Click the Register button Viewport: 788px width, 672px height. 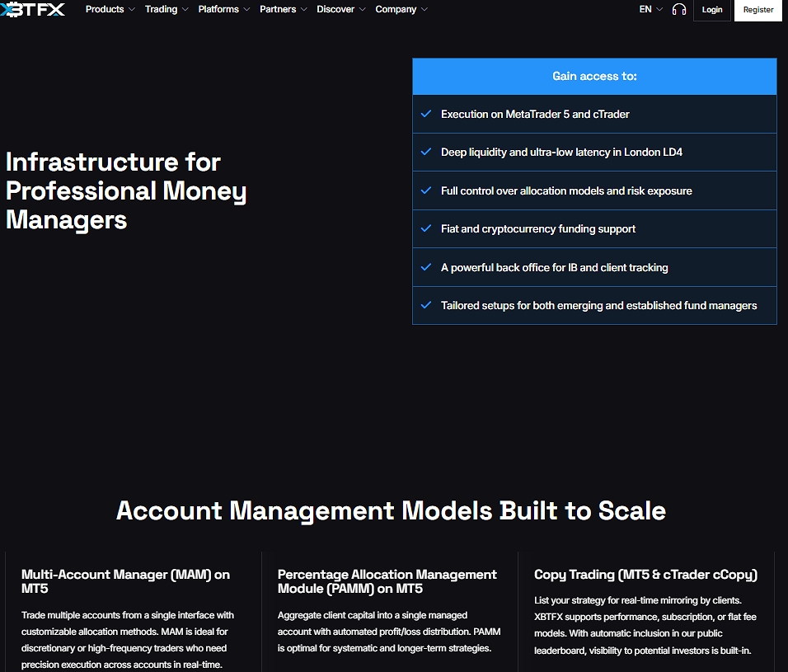point(758,10)
